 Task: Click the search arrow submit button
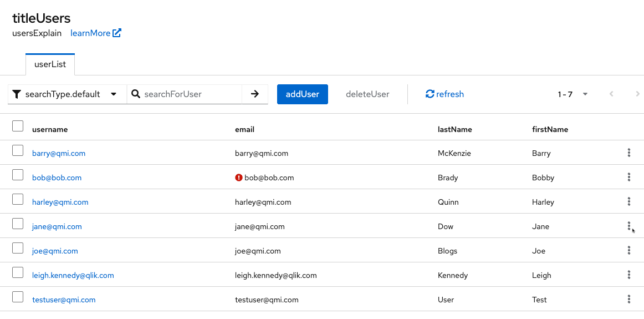click(255, 94)
